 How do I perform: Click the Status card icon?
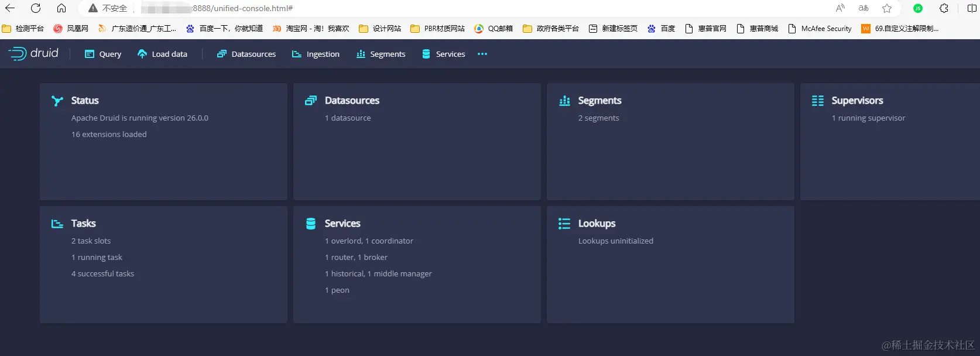coord(57,101)
